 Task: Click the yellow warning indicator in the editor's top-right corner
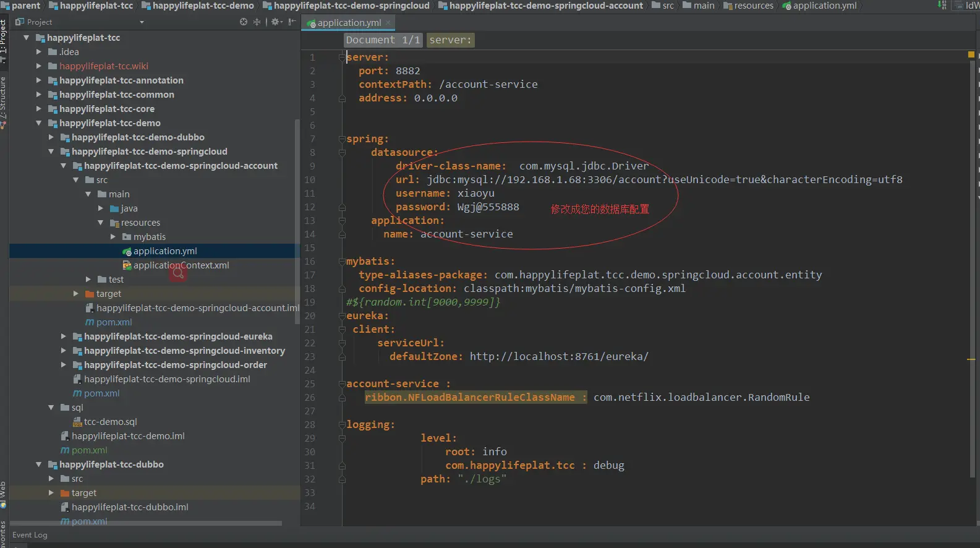971,55
